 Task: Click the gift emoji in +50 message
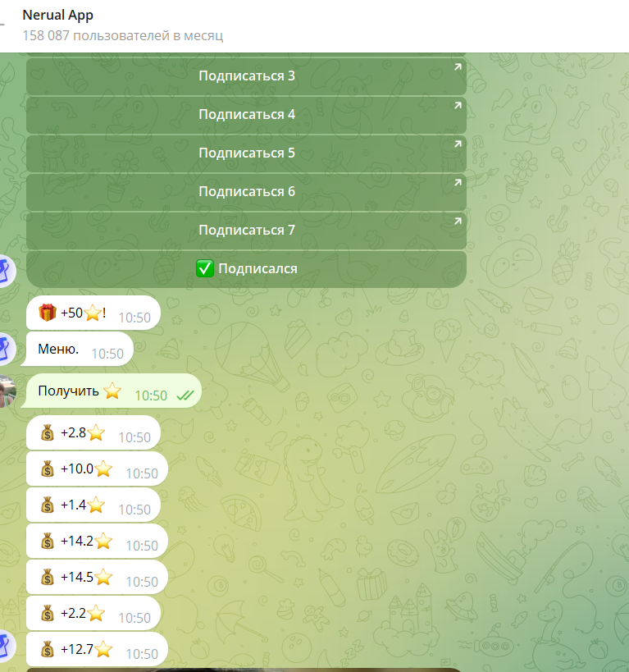click(x=48, y=313)
